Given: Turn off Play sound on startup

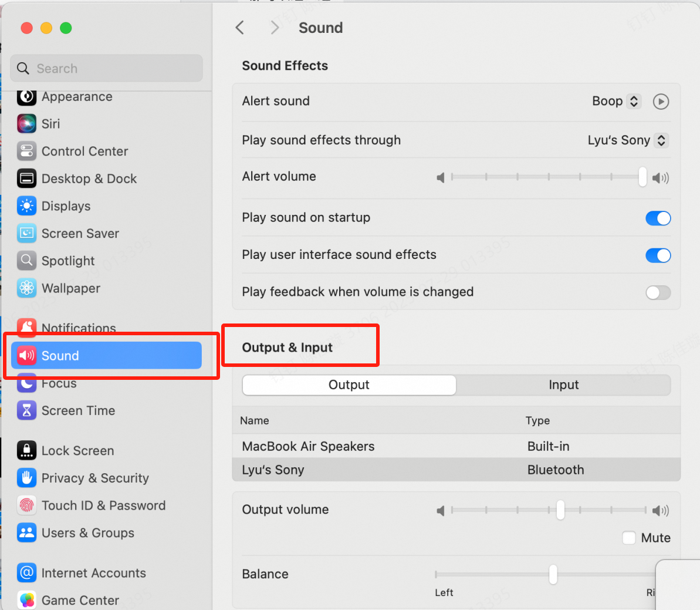Looking at the screenshot, I should (658, 218).
